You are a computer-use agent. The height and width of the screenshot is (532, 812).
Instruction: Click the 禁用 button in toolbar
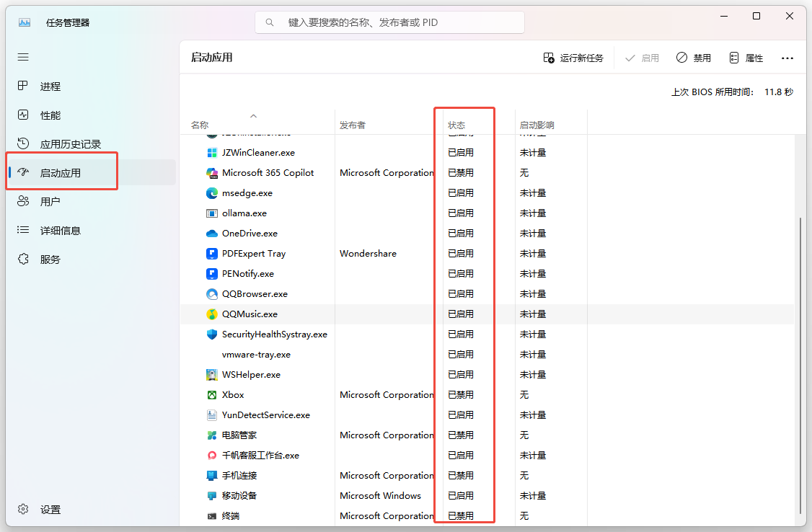(x=694, y=58)
